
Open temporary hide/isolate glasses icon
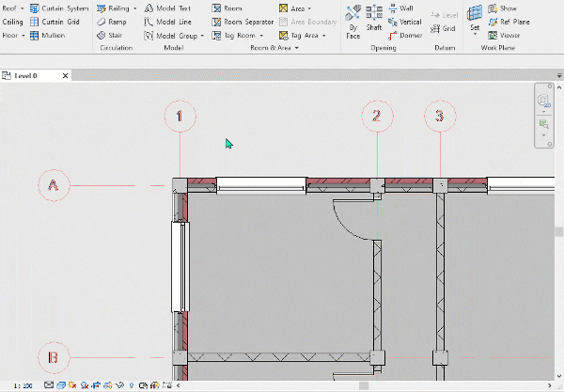(x=119, y=385)
